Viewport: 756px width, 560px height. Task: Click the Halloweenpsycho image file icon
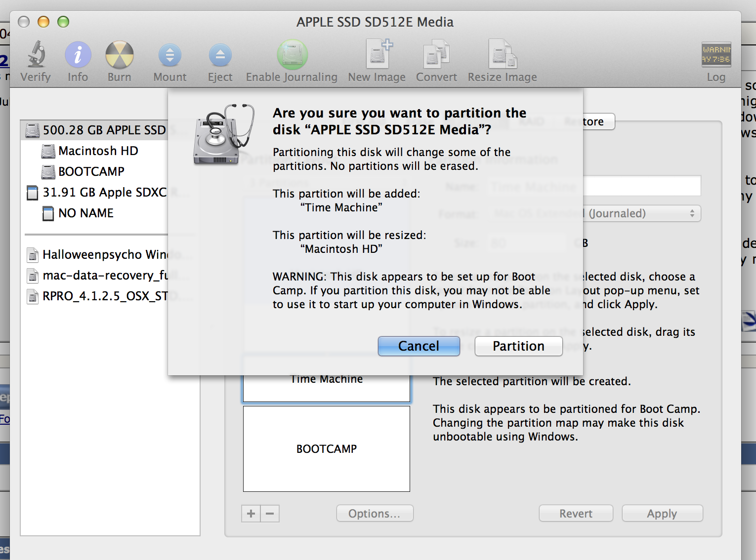tap(33, 255)
